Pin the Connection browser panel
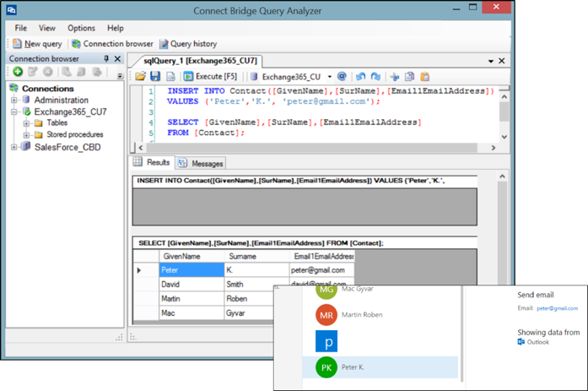The width and height of the screenshot is (588, 391). pos(106,58)
